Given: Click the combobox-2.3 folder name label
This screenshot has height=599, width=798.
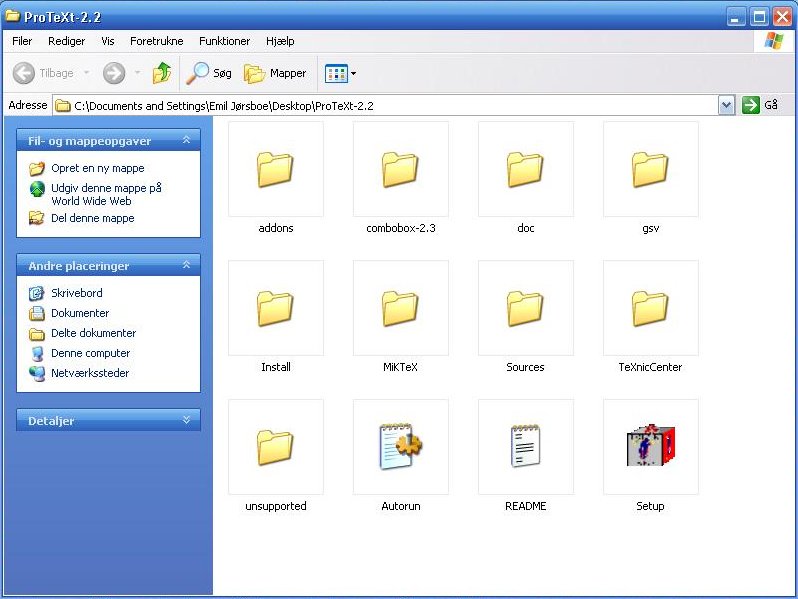Looking at the screenshot, I should pos(401,228).
